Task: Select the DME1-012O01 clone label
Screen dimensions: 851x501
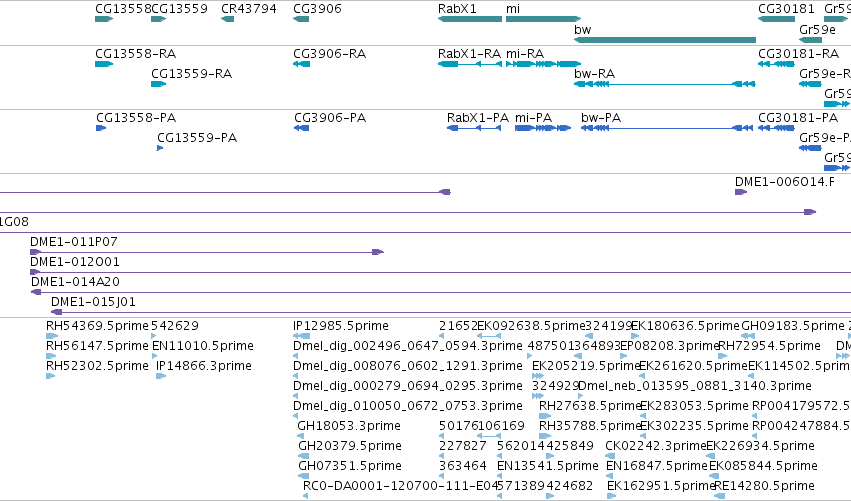Action: [75, 262]
